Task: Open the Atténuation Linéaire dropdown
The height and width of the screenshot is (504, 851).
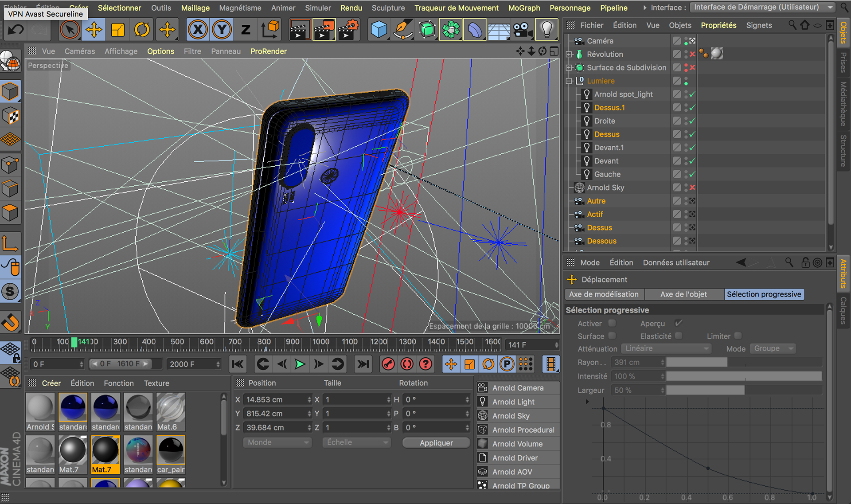Action: pyautogui.click(x=666, y=349)
